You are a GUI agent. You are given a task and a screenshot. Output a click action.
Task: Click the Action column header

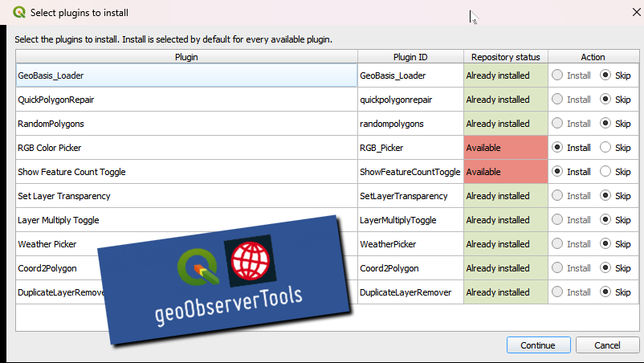(593, 57)
